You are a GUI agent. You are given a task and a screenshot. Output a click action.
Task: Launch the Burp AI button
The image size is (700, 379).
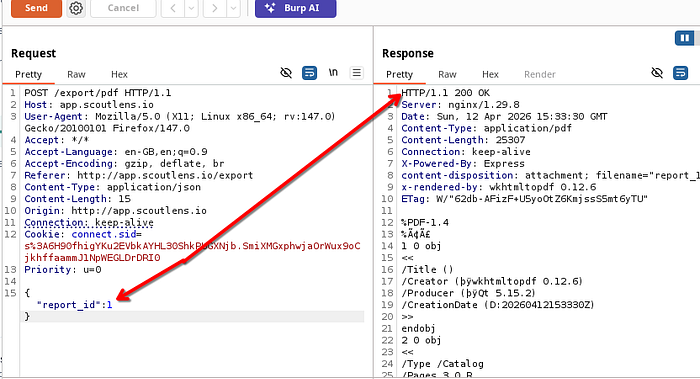pyautogui.click(x=296, y=8)
